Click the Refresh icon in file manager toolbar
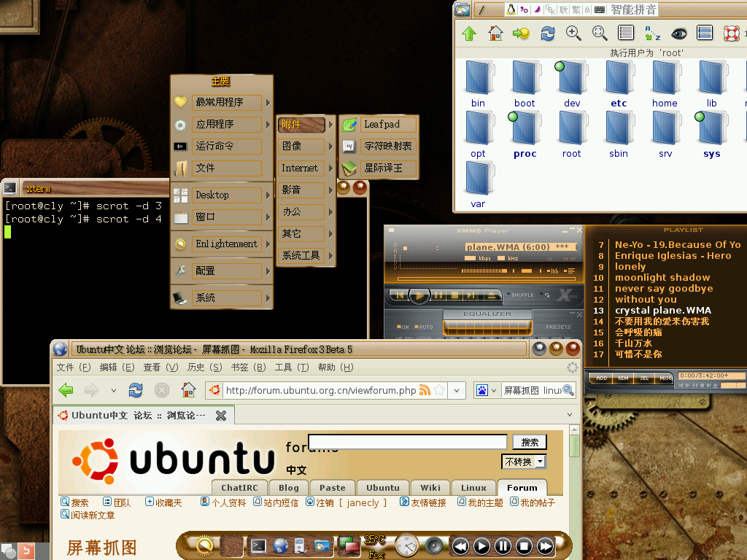747x560 pixels. pyautogui.click(x=547, y=34)
